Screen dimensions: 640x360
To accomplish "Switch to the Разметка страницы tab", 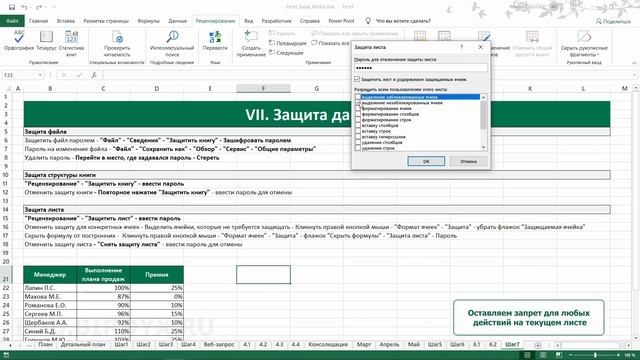I will [106, 21].
